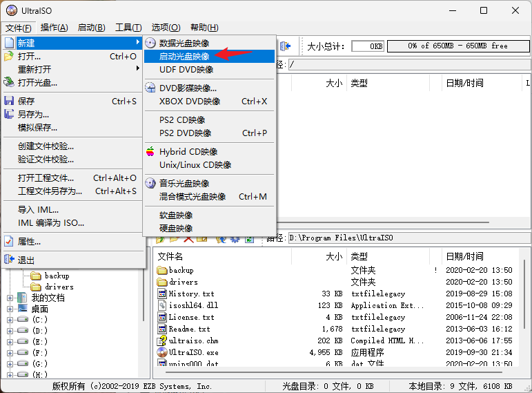This screenshot has height=393, width=532.
Task: Click the green refresh icon in local toolbar
Action: coord(249,240)
